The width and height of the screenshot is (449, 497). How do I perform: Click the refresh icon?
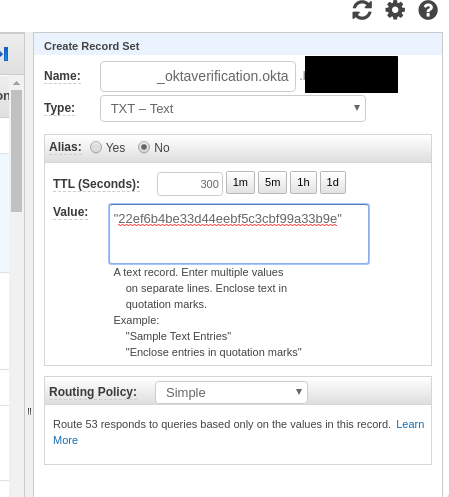click(x=362, y=10)
